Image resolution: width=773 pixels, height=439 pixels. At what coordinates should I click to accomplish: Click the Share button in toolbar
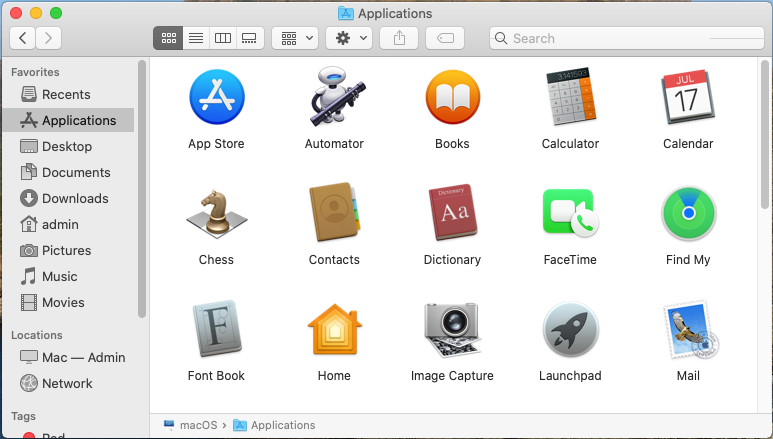[x=399, y=38]
